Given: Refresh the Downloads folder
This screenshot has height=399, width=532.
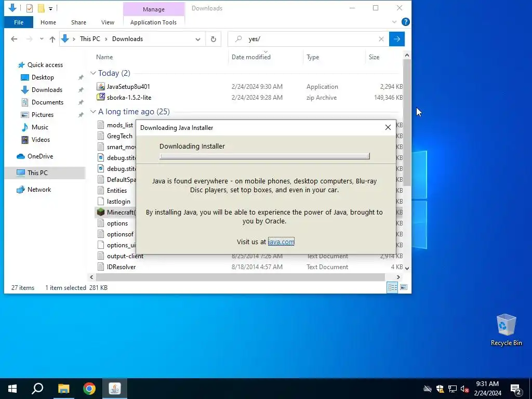Looking at the screenshot, I should pos(214,39).
